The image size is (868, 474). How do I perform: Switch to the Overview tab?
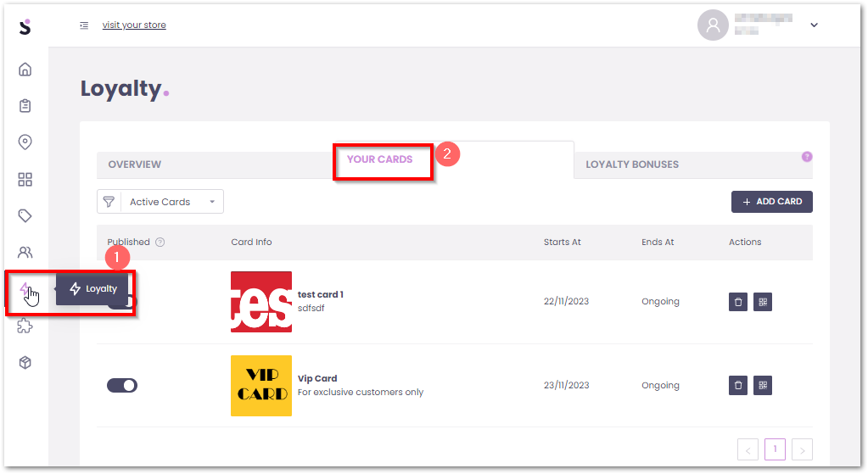tap(135, 165)
